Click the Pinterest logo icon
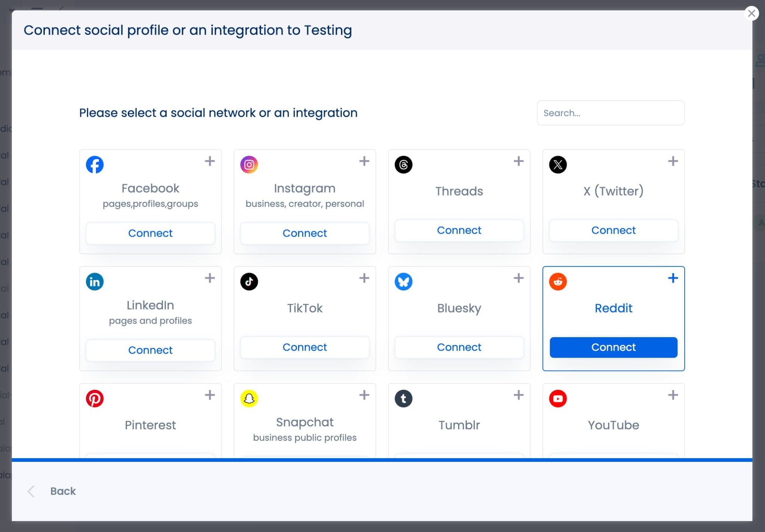The image size is (765, 532). point(95,398)
